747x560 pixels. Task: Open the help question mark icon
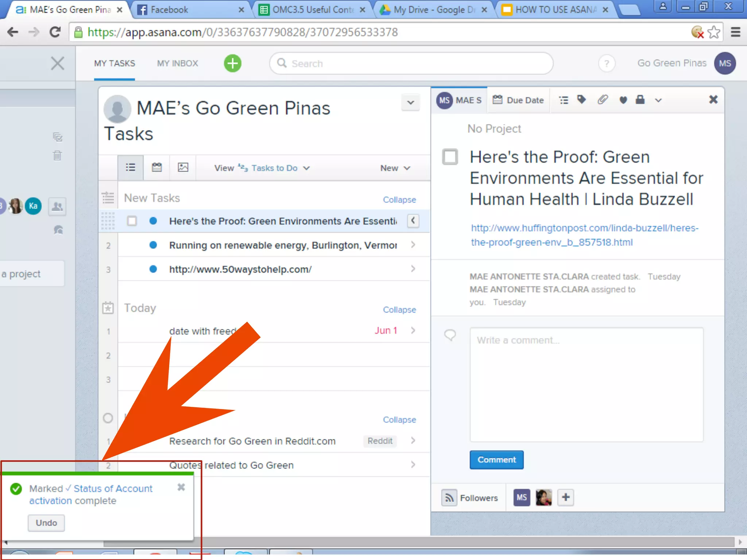[607, 63]
